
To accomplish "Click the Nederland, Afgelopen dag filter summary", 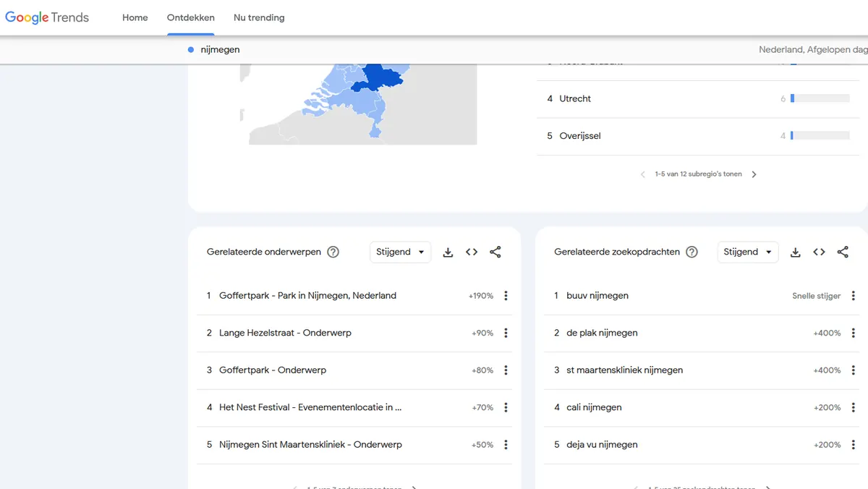I will pos(813,50).
